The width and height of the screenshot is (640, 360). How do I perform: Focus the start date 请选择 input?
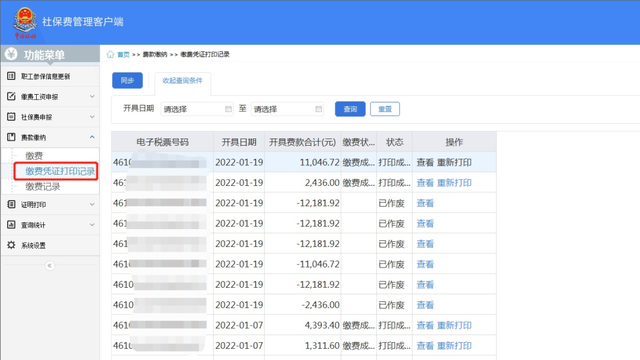197,109
